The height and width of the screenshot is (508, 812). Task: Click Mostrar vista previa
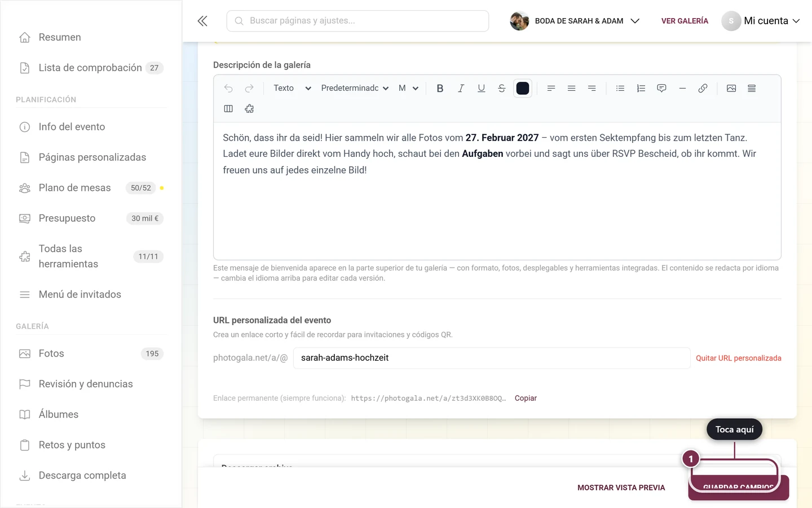point(621,488)
